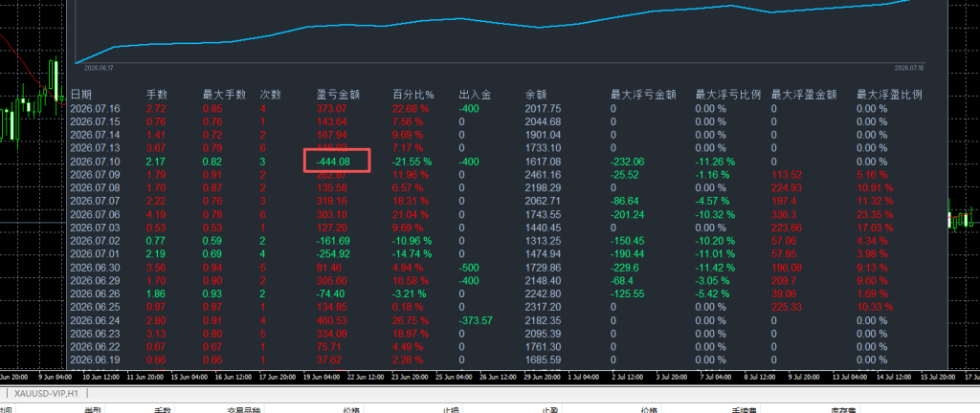Click the 2026.06.17 start label under equity curve
980x413 pixels.
tap(99, 67)
